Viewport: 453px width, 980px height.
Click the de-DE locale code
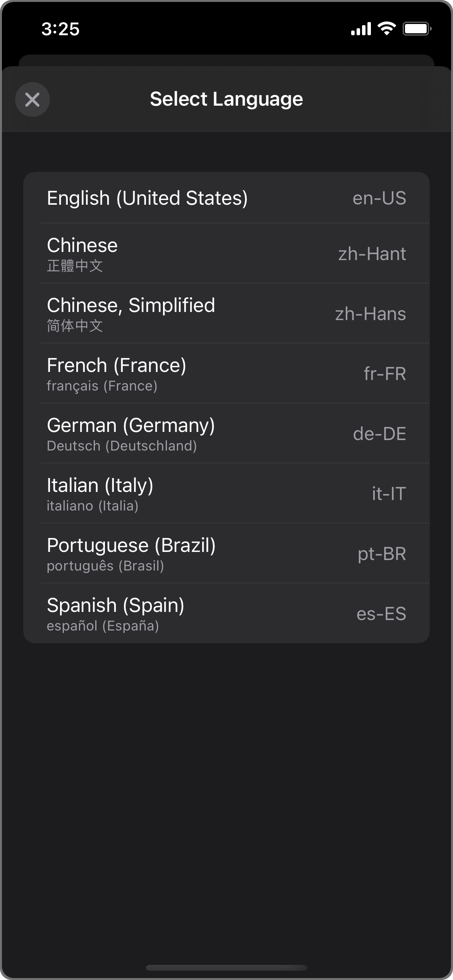pyautogui.click(x=379, y=434)
